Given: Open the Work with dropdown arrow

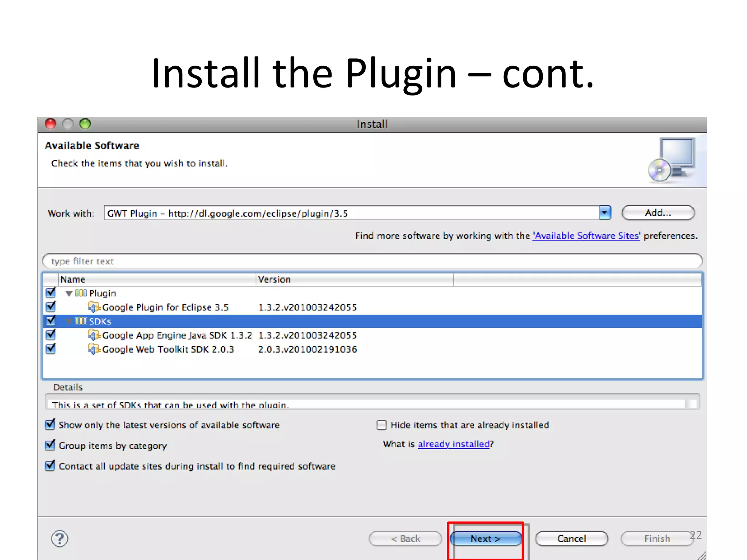Looking at the screenshot, I should (x=605, y=213).
